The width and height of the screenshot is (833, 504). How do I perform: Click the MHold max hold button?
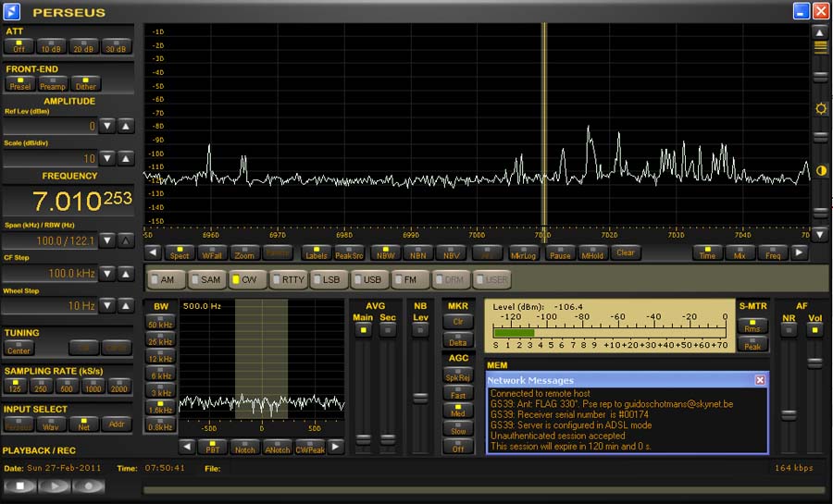(x=592, y=252)
